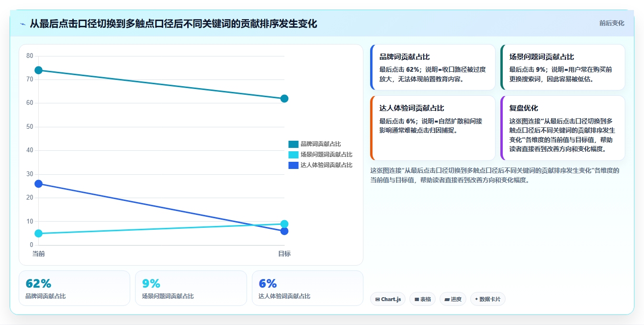The image size is (644, 325).
Task: Select the 达人体验词 data point at 目标 (6)
Action: (284, 231)
